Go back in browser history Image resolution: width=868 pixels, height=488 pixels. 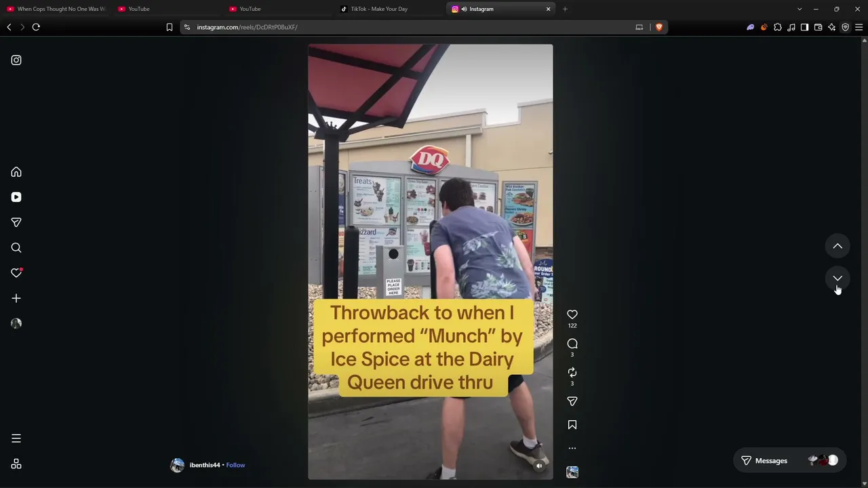[x=9, y=27]
